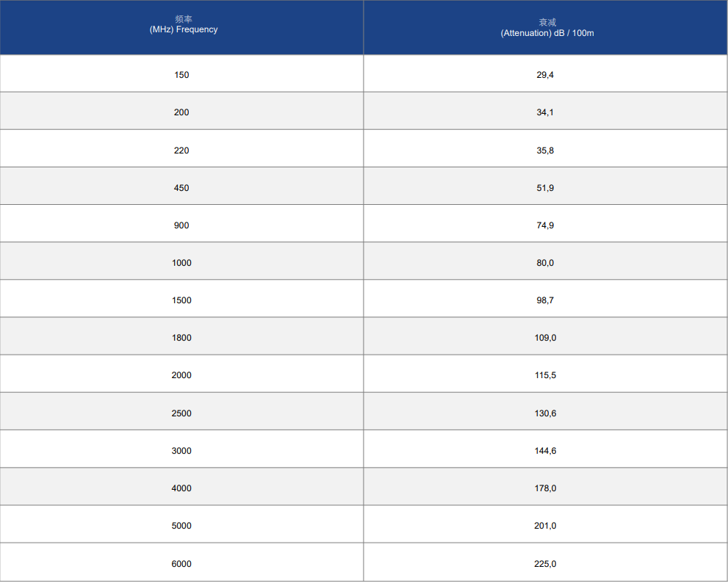Select the 34,1 attenuation cell

tap(546, 111)
